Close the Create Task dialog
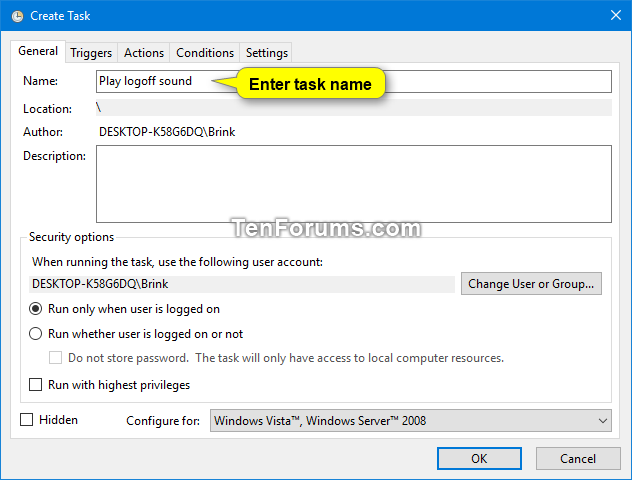The width and height of the screenshot is (632, 480). point(615,15)
